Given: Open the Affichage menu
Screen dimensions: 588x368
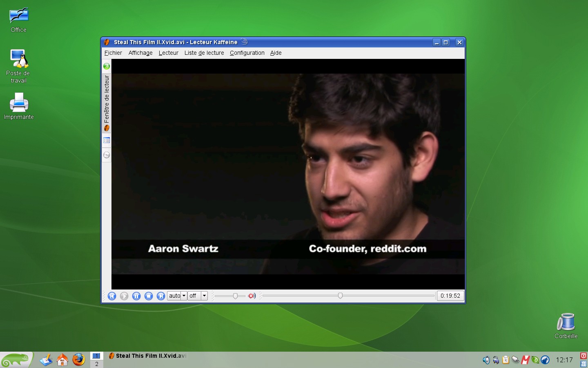Looking at the screenshot, I should coord(140,53).
